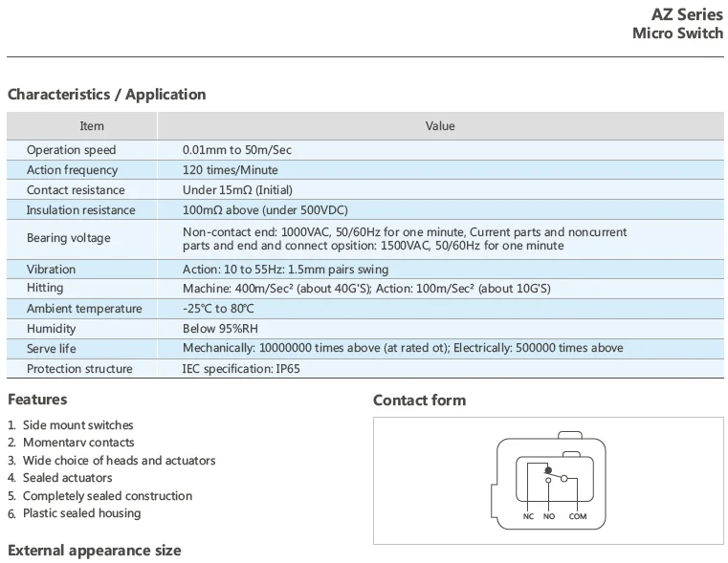Viewport: 728px width, 563px height.
Task: Select the Operation speed row label
Action: pyautogui.click(x=71, y=150)
